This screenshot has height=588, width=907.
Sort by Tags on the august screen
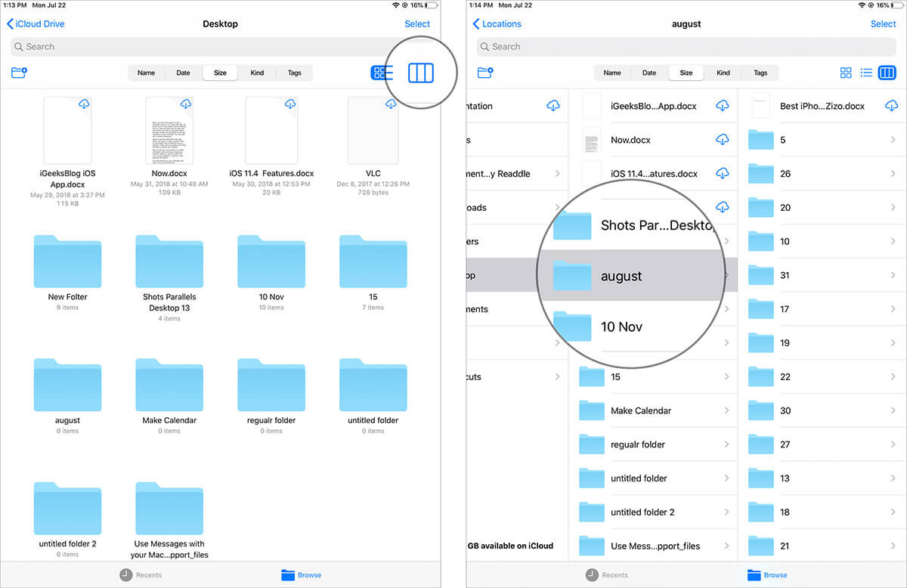tap(760, 73)
